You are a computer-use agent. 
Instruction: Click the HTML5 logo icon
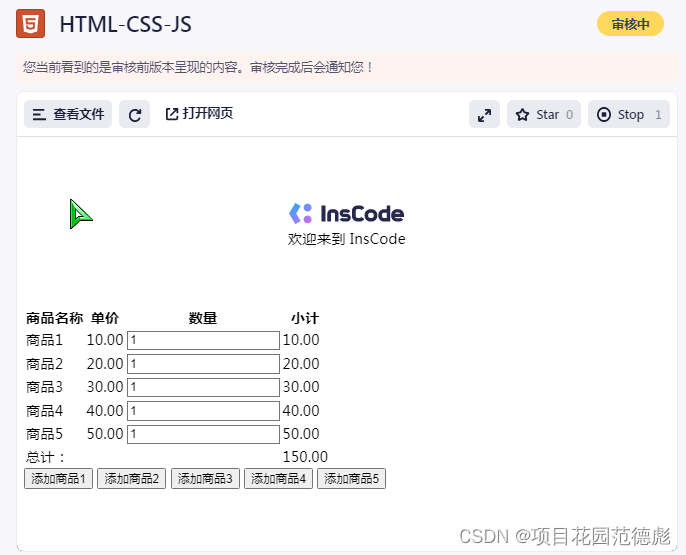(31, 24)
